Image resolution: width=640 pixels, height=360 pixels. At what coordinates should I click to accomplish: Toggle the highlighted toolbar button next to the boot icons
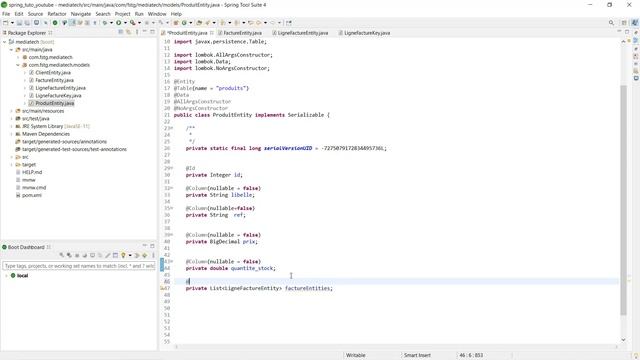coord(72,23)
